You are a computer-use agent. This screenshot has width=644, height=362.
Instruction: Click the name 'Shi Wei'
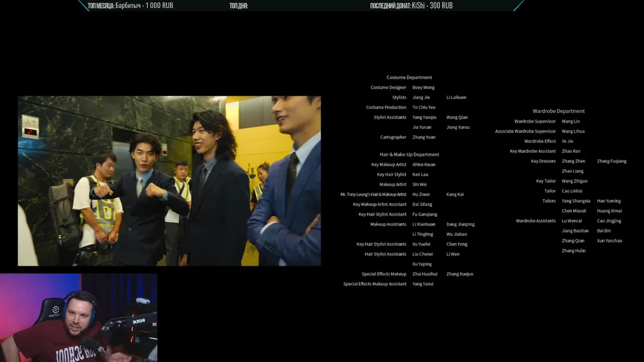tap(420, 185)
